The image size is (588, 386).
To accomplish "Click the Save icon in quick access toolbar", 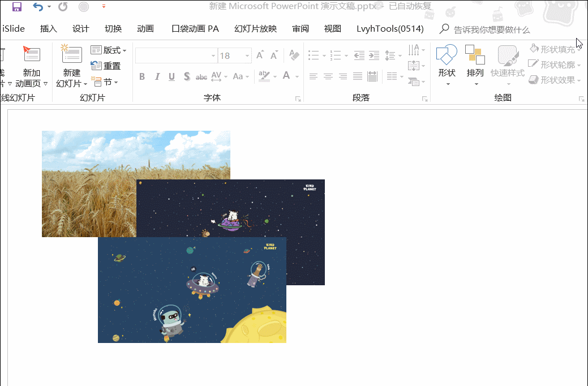I will (x=17, y=7).
